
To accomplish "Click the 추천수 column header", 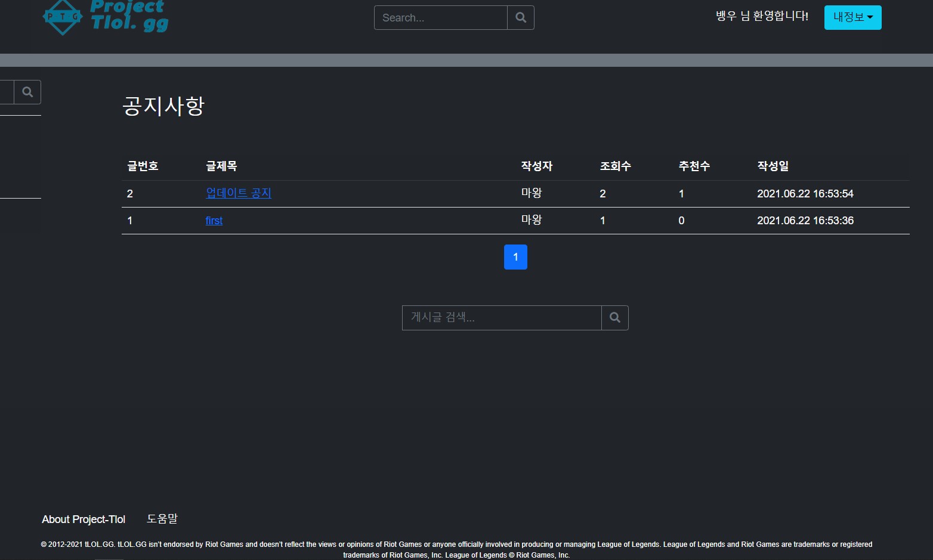I will point(694,166).
